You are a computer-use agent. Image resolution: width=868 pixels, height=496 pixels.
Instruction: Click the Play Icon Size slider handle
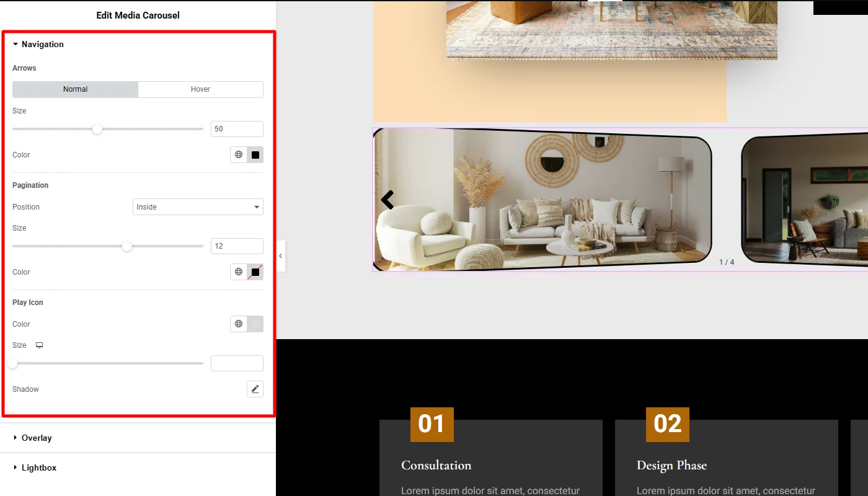[12, 363]
